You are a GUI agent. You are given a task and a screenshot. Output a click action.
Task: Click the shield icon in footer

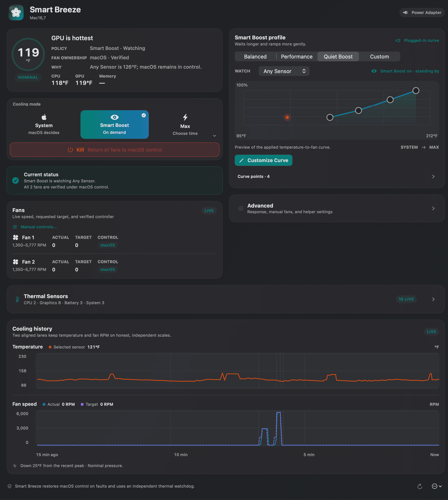click(10, 486)
